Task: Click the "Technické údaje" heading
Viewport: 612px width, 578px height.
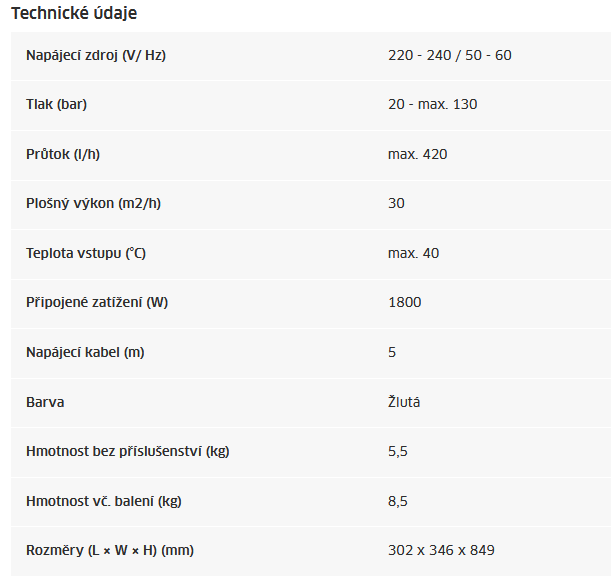Action: coord(74,14)
